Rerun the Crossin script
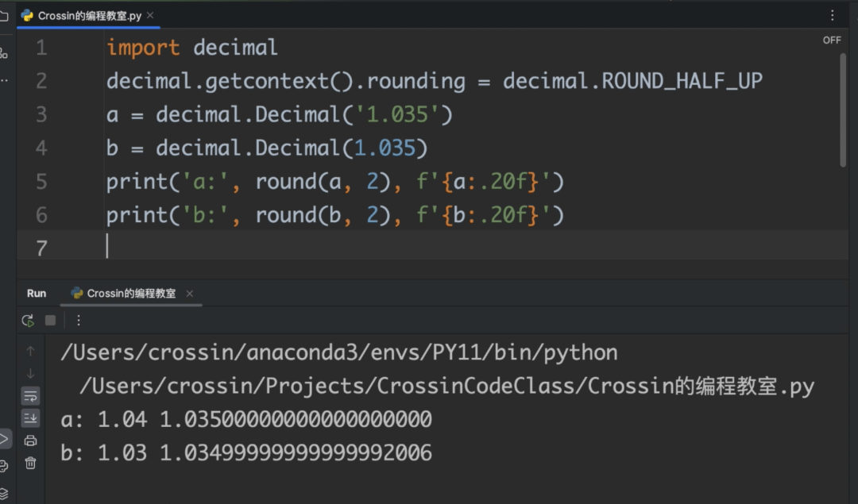Image resolution: width=858 pixels, height=504 pixels. coord(28,321)
